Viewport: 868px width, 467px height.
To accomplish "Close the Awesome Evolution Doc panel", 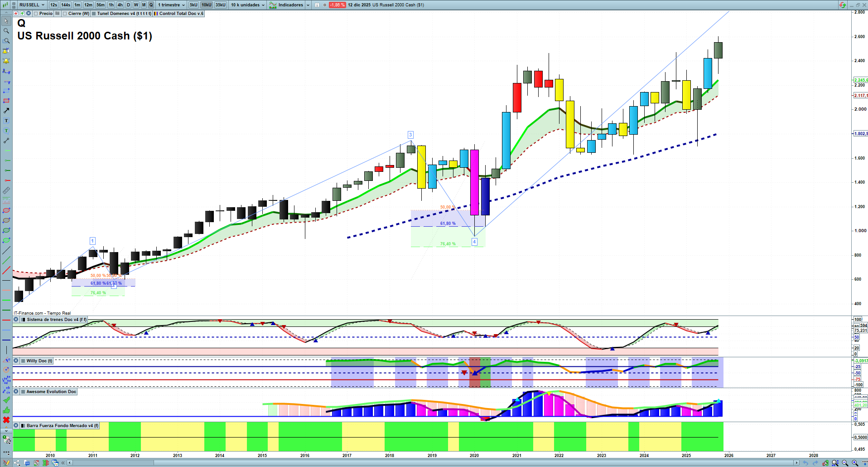I will pyautogui.click(x=16, y=392).
